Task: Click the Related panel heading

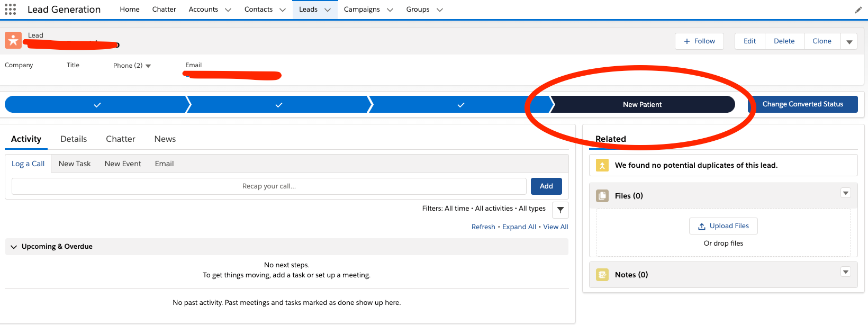Action: 611,139
